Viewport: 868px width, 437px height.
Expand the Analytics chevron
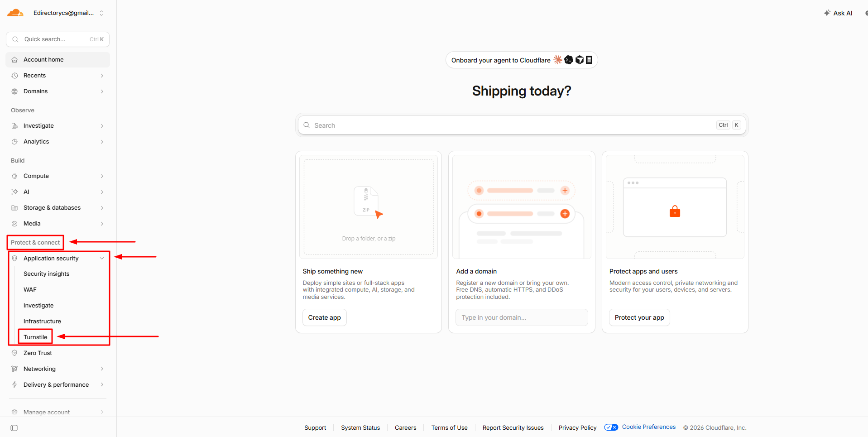pyautogui.click(x=102, y=142)
